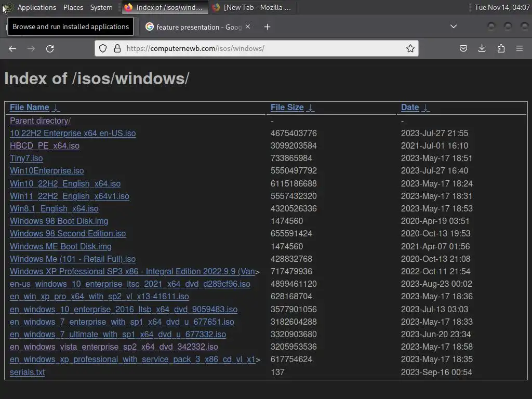The width and height of the screenshot is (532, 399).
Task: Open Windows Me (101 - Retail Full).iso
Action: 73,259
